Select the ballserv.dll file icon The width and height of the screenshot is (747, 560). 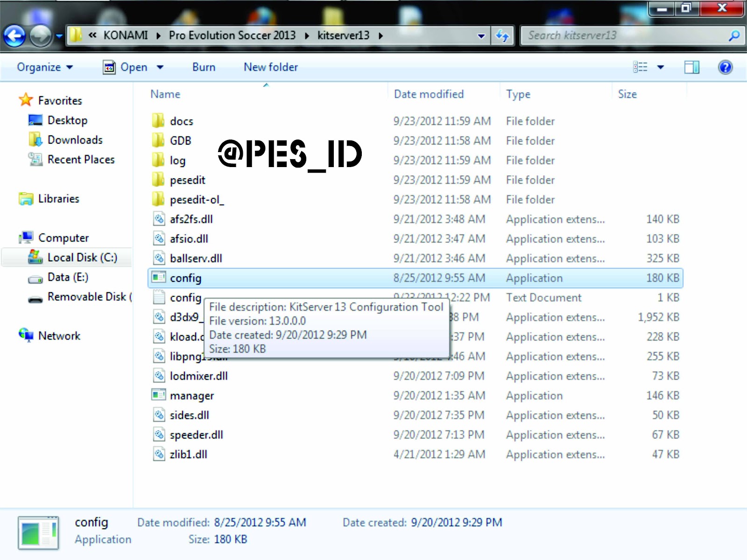[159, 258]
